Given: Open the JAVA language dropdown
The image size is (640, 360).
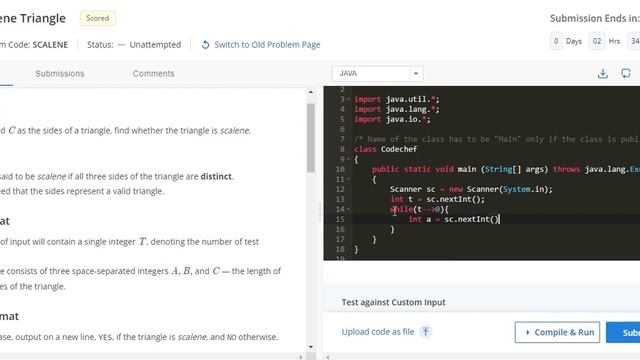Looking at the screenshot, I should (378, 73).
